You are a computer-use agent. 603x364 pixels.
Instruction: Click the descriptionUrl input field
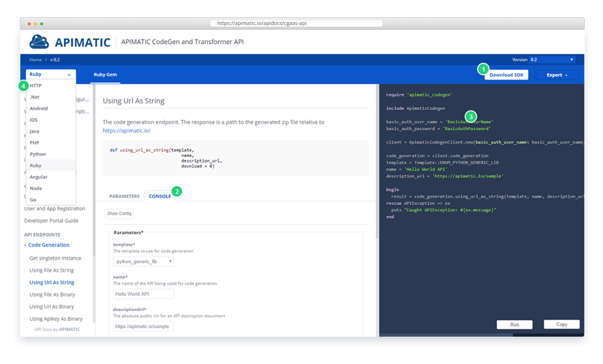coord(143,326)
